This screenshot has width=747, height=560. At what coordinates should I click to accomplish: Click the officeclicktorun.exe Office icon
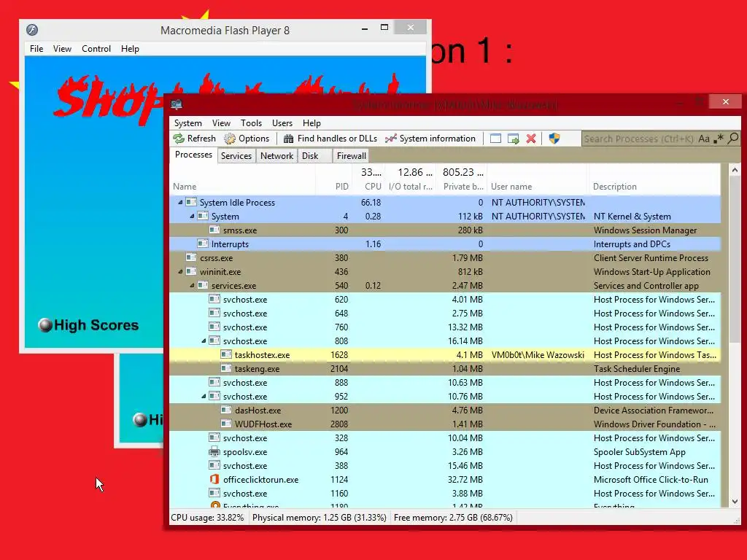(x=214, y=479)
